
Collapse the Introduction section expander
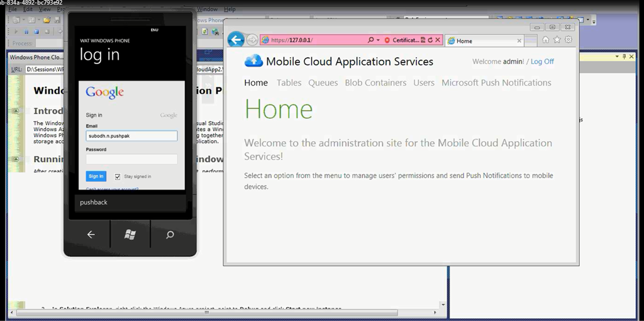pyautogui.click(x=15, y=111)
